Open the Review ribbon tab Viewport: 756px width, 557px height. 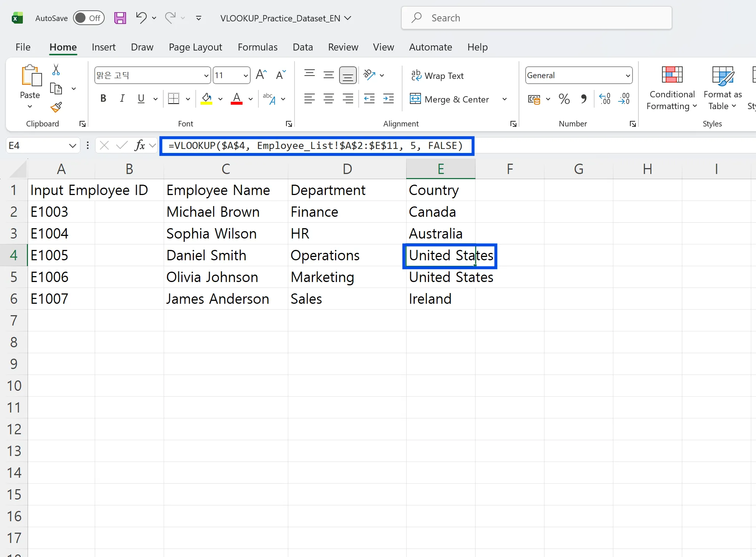coord(343,47)
